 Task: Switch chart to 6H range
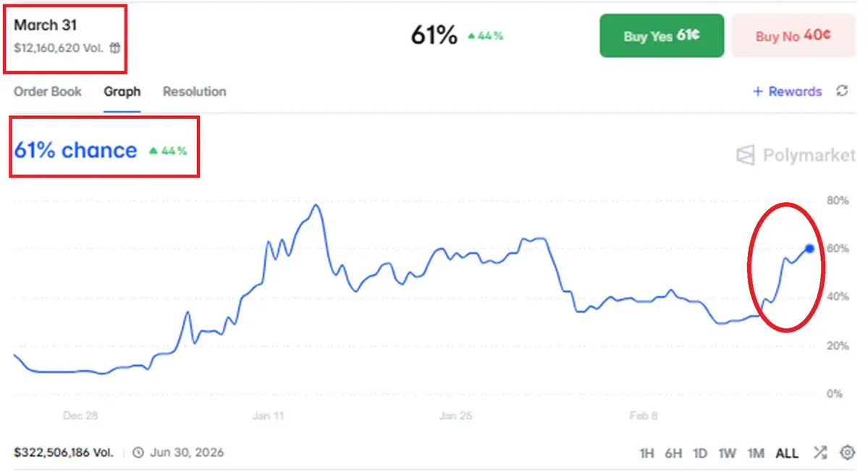(x=673, y=453)
